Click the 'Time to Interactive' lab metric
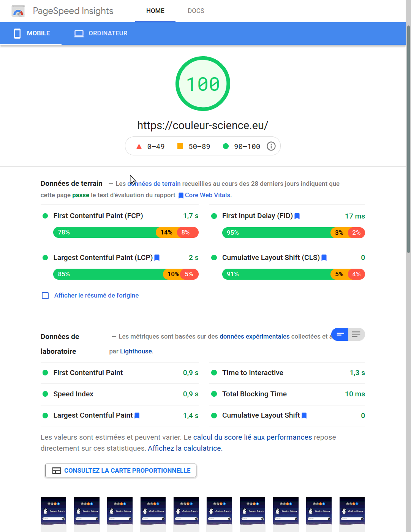 (x=253, y=373)
